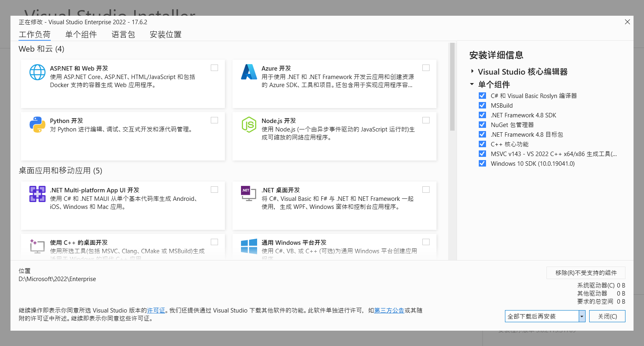Uncheck Windows 10 SDK component checkbox
The image size is (644, 346).
point(482,163)
